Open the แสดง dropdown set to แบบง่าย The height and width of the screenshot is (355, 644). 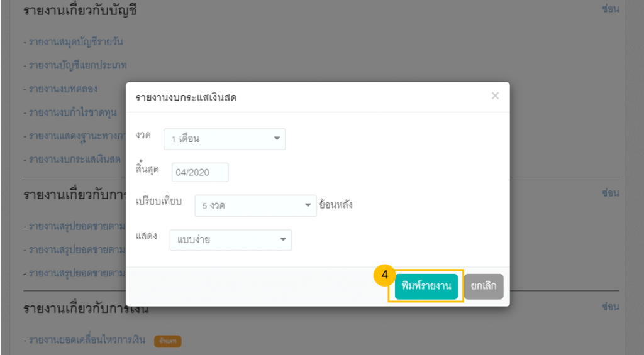click(x=230, y=239)
